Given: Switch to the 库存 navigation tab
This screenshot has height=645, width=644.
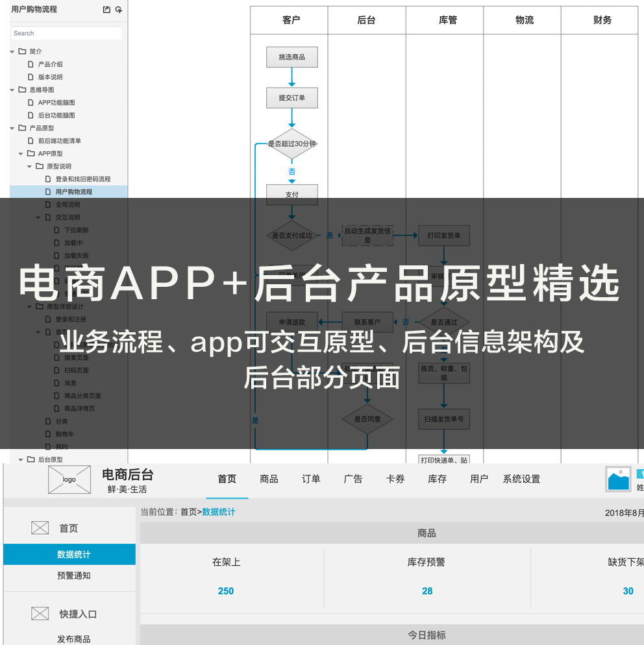Looking at the screenshot, I should click(x=438, y=480).
